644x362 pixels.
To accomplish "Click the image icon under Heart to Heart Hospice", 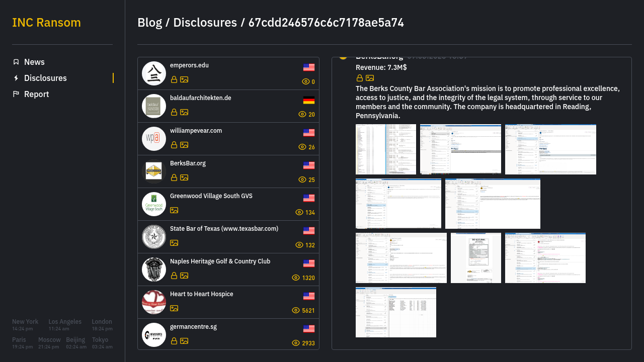I will [174, 308].
